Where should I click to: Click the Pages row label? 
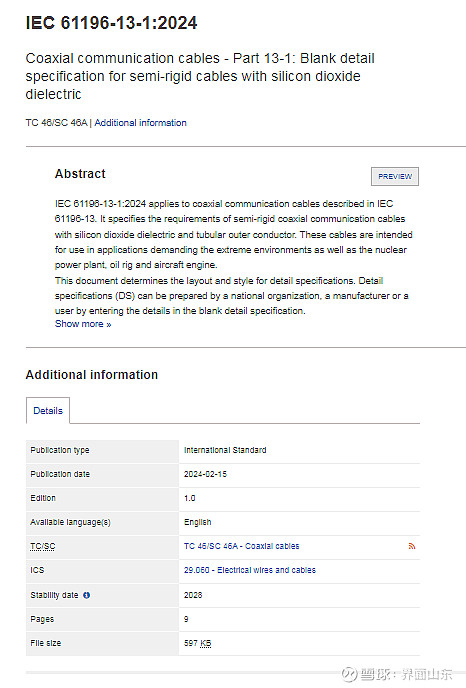tap(42, 619)
